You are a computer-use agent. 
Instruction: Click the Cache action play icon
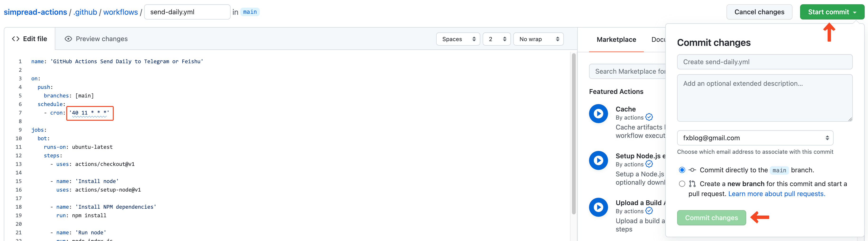point(598,113)
